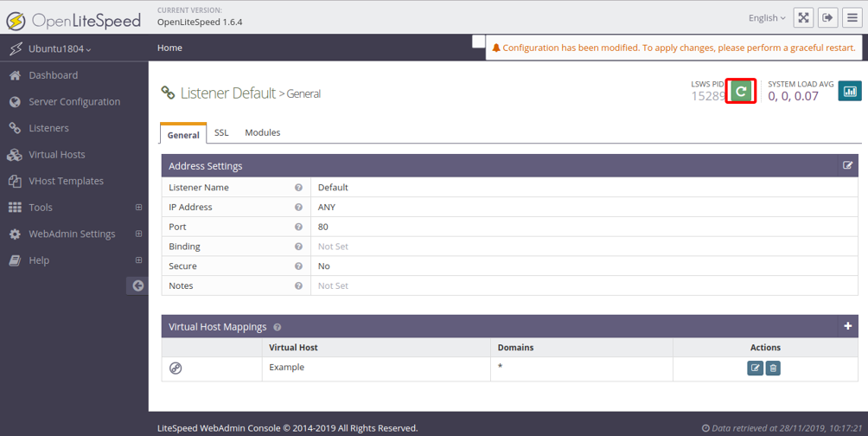Click the Server Configuration globe icon
Image resolution: width=868 pixels, height=436 pixels.
pyautogui.click(x=15, y=102)
